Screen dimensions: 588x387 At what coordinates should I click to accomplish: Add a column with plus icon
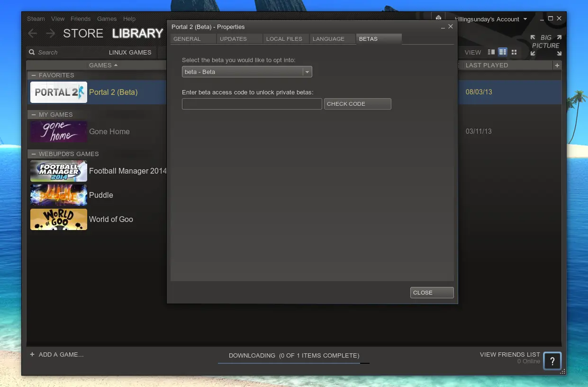click(x=557, y=65)
